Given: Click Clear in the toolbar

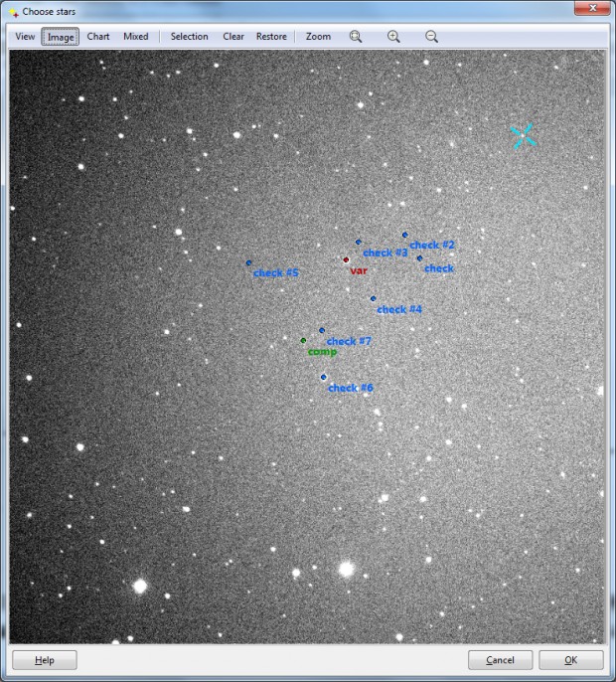Looking at the screenshot, I should [x=233, y=37].
